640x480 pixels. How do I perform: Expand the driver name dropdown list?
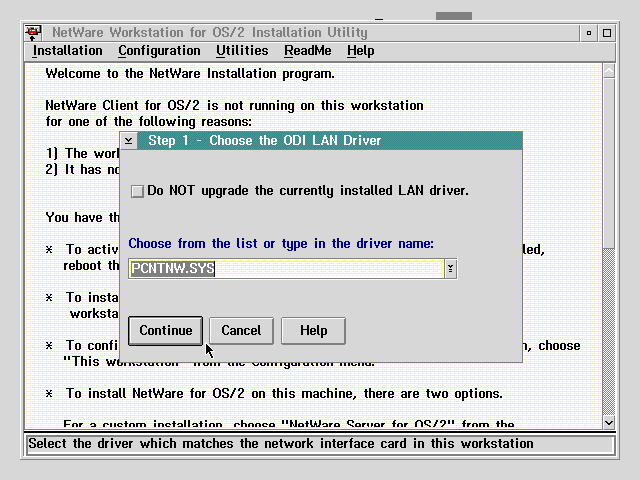(450, 269)
